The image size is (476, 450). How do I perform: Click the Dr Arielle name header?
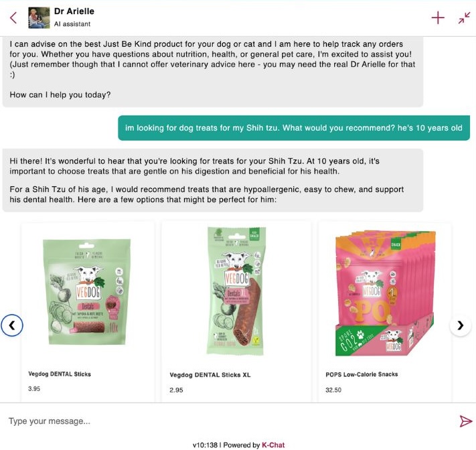click(x=74, y=11)
